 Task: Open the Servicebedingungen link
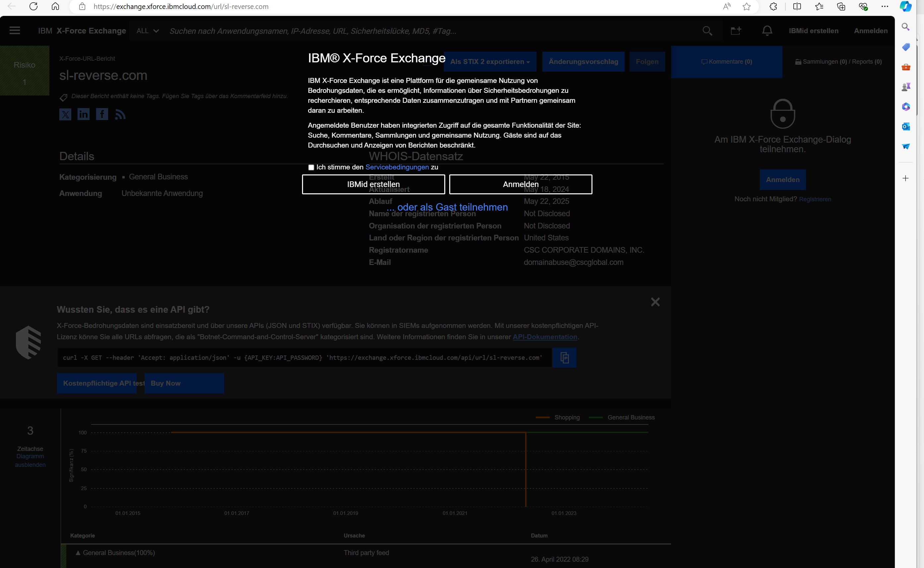click(397, 167)
